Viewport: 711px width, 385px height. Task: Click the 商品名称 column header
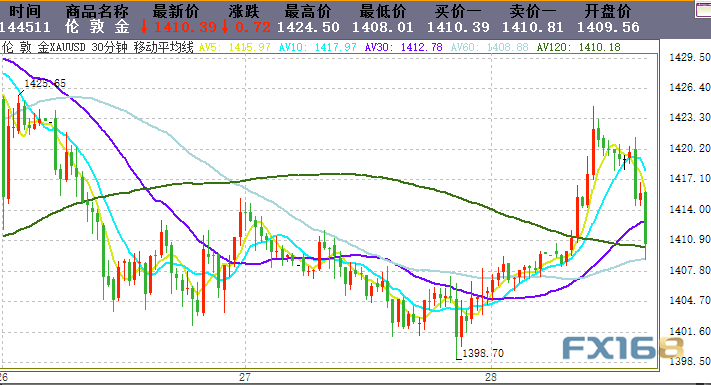pos(97,11)
